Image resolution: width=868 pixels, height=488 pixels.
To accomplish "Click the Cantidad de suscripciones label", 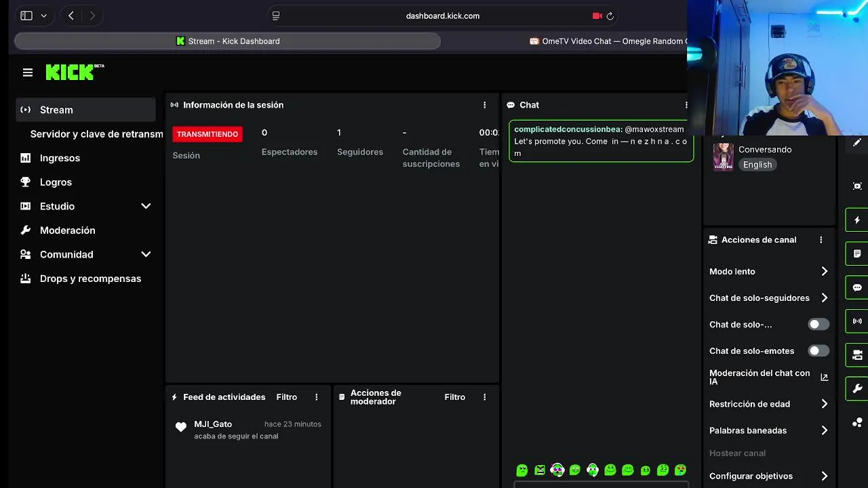I will [431, 158].
